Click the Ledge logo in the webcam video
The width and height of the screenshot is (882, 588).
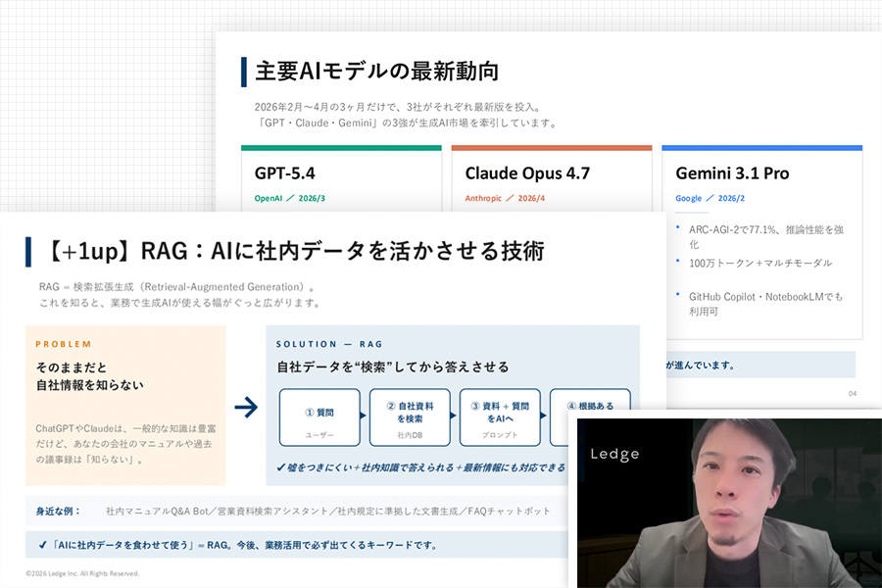pyautogui.click(x=614, y=454)
